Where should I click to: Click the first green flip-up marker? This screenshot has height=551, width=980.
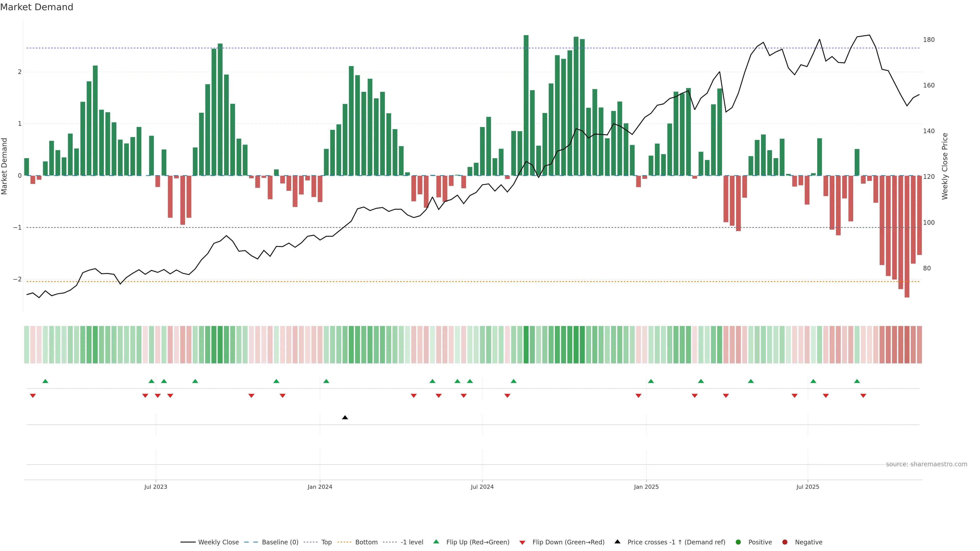[x=45, y=381]
